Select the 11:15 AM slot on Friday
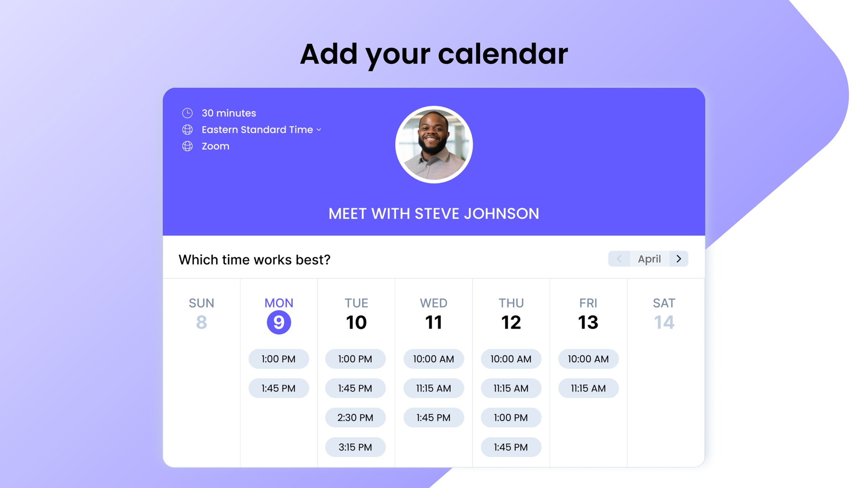 tap(589, 389)
